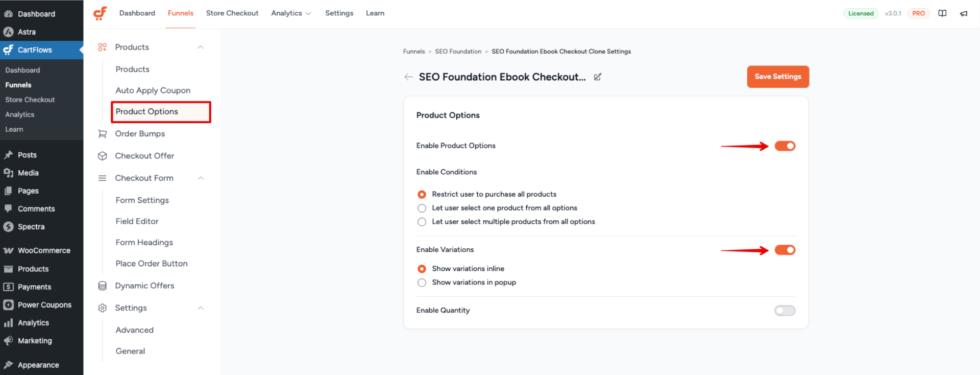Select Show variations inline radio
980x375 pixels.
[x=422, y=269]
